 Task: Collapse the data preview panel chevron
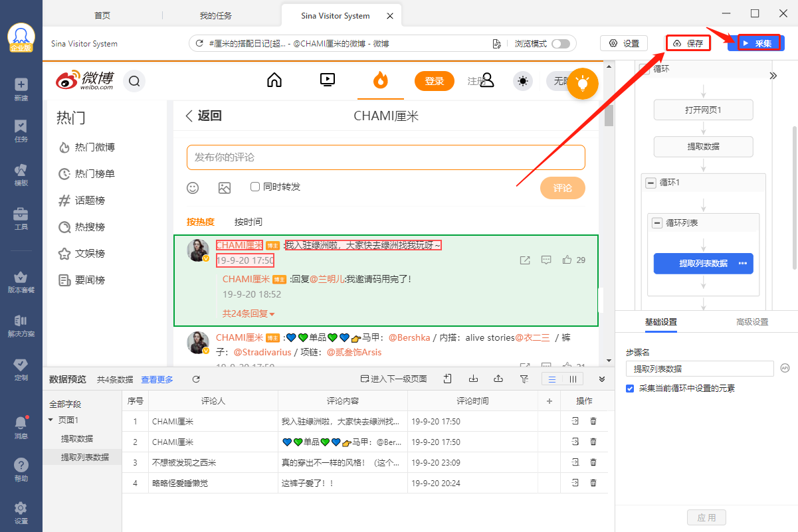point(602,379)
